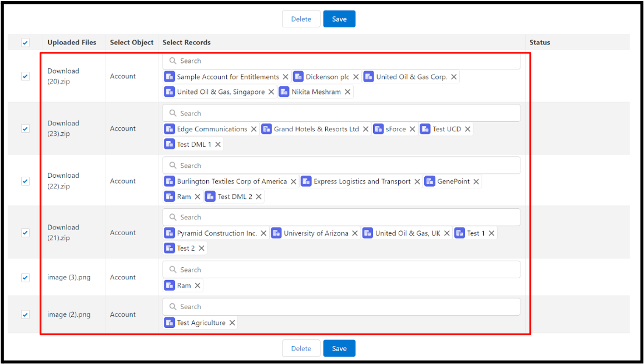Viewport: 644px width, 364px height.
Task: Click the Download (22).zip file name
Action: 64,181
